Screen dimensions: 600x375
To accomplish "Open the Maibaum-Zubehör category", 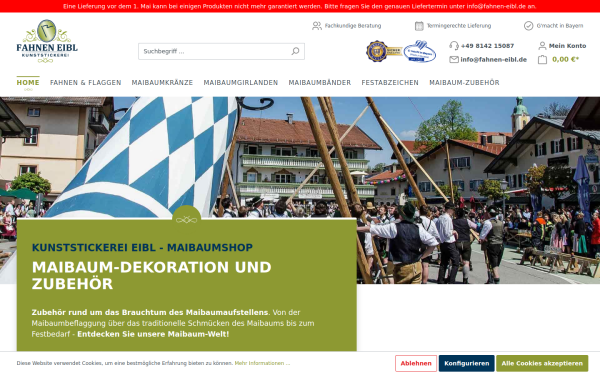I will click(464, 83).
